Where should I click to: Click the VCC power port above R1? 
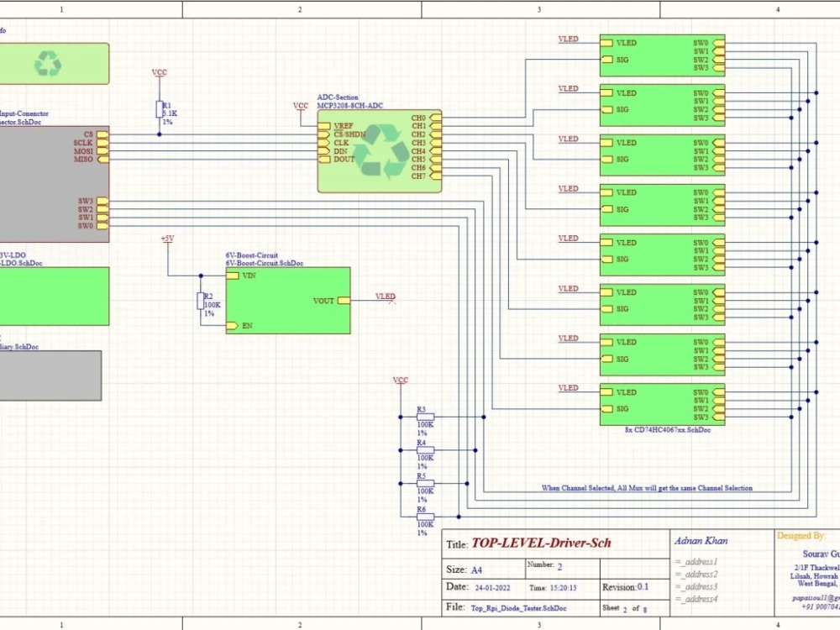click(159, 72)
